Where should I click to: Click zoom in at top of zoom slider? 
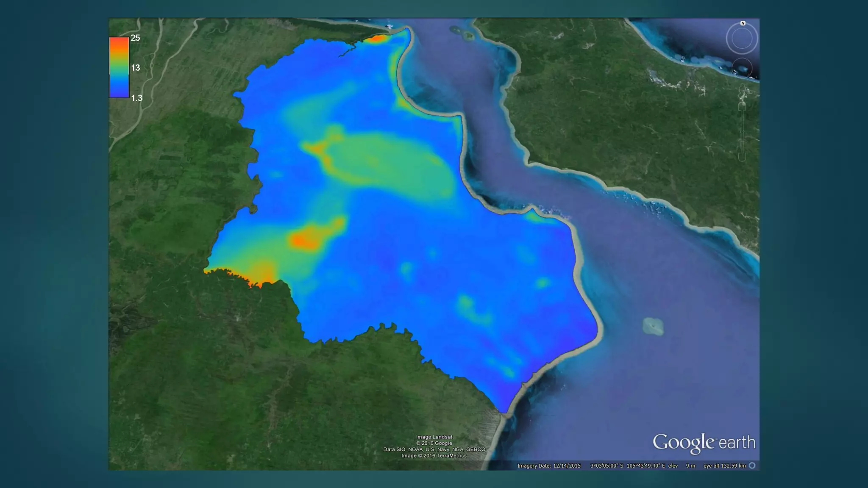742,106
